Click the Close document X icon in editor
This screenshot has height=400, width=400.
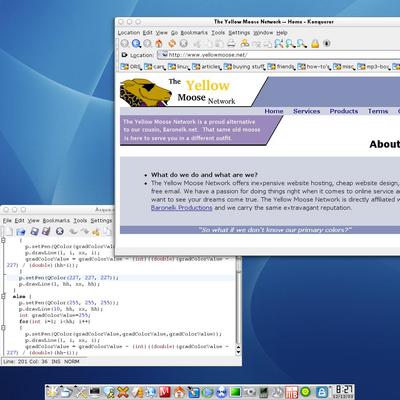[x=60, y=231]
